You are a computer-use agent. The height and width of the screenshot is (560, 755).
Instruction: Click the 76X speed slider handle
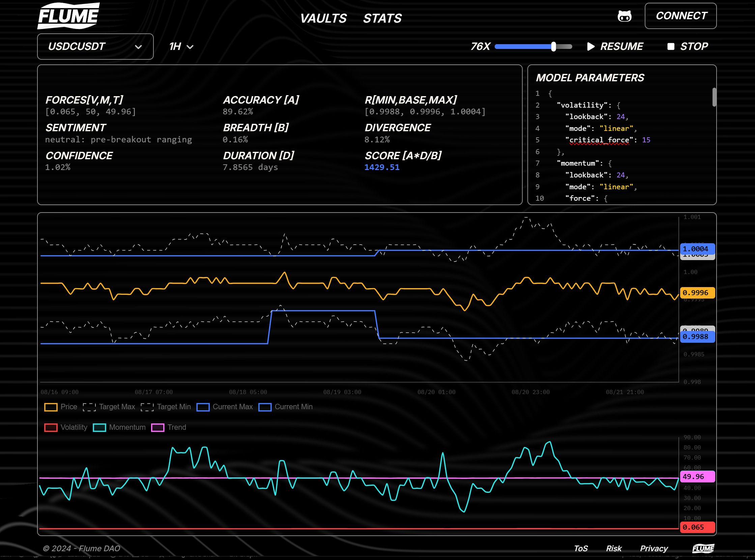tap(553, 47)
